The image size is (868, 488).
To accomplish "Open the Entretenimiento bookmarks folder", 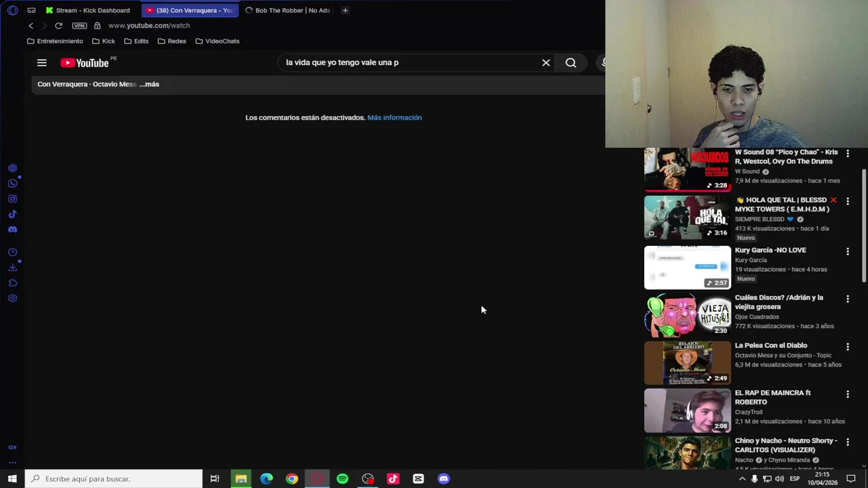I will pyautogui.click(x=55, y=41).
